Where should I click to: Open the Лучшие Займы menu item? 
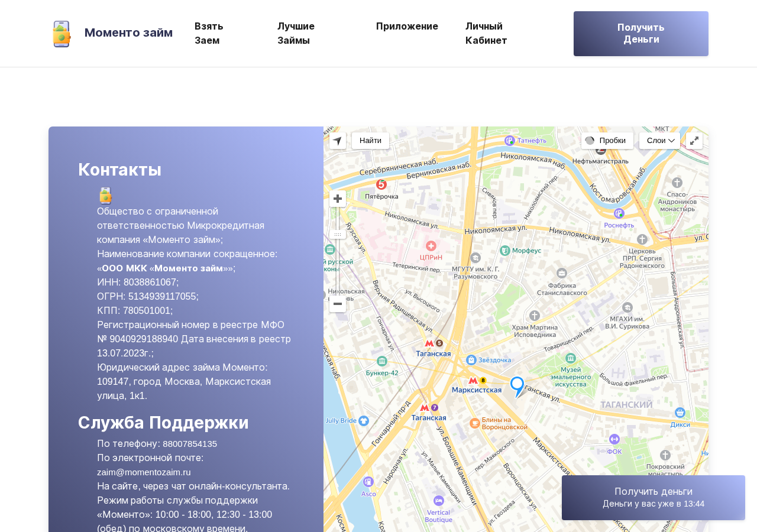296,33
